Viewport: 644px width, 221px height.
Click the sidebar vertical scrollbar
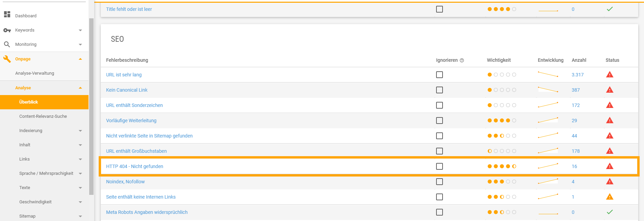click(x=91, y=107)
